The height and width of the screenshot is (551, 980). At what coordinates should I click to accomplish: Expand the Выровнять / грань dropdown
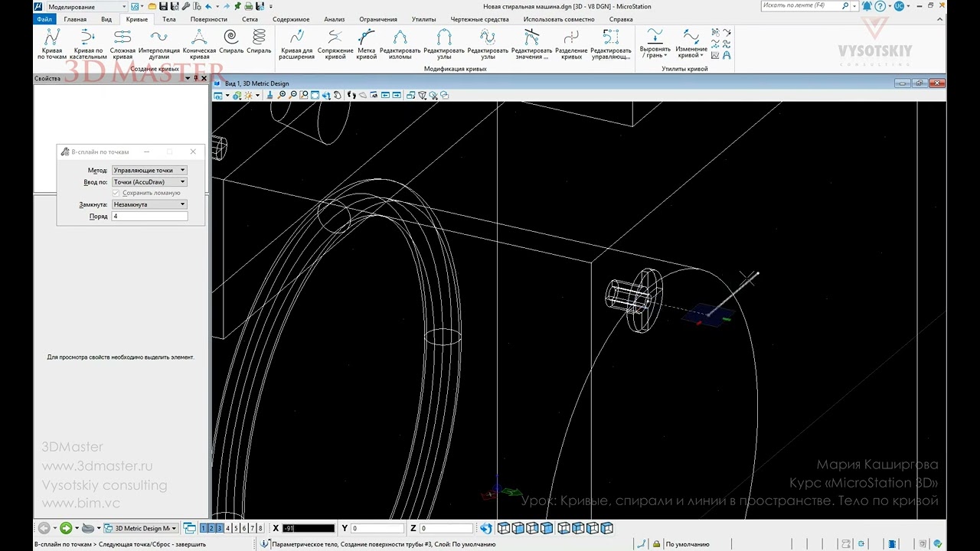(x=655, y=44)
